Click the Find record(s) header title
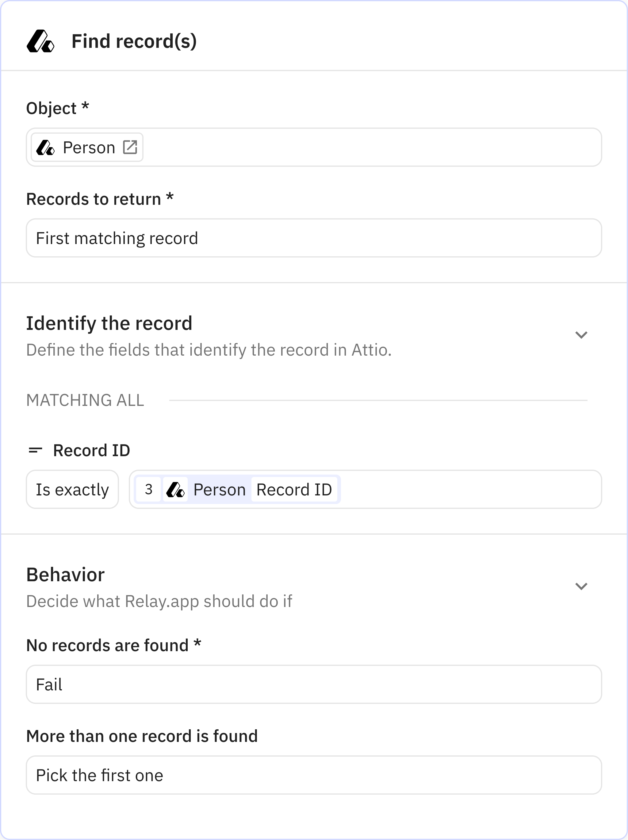The image size is (628, 840). 134,41
